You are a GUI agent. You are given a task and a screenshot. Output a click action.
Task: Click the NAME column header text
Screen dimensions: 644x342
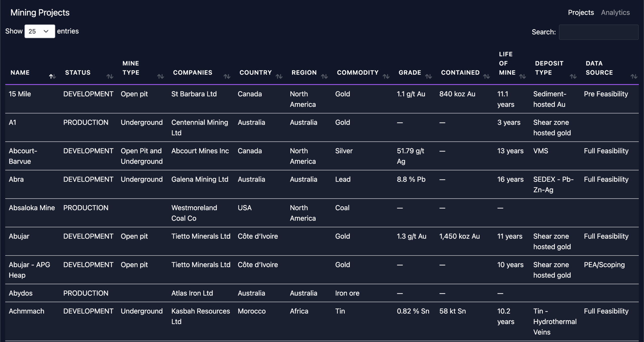[x=20, y=72]
